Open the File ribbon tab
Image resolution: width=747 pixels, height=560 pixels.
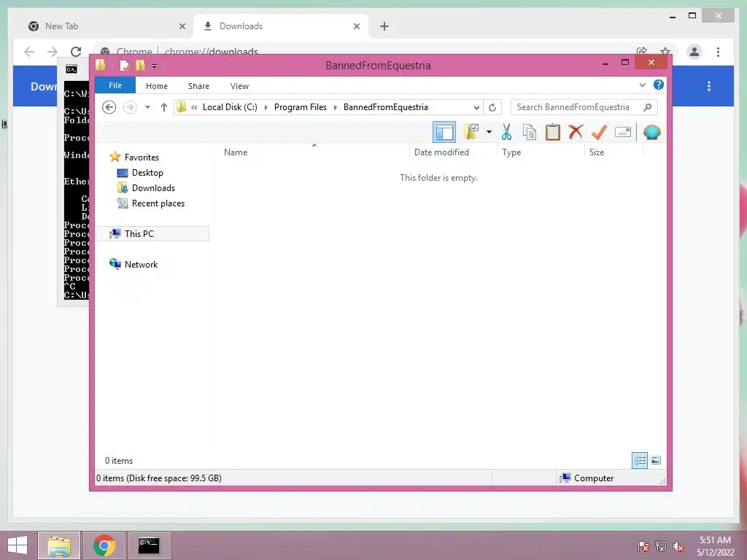point(115,85)
